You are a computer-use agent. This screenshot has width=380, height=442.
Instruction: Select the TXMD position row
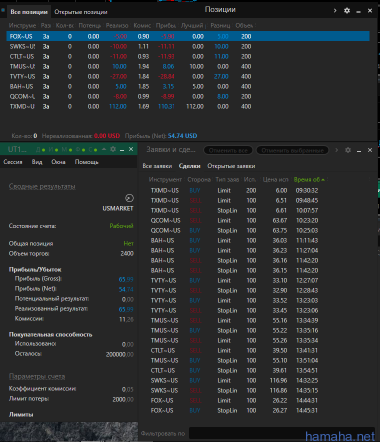(x=188, y=106)
